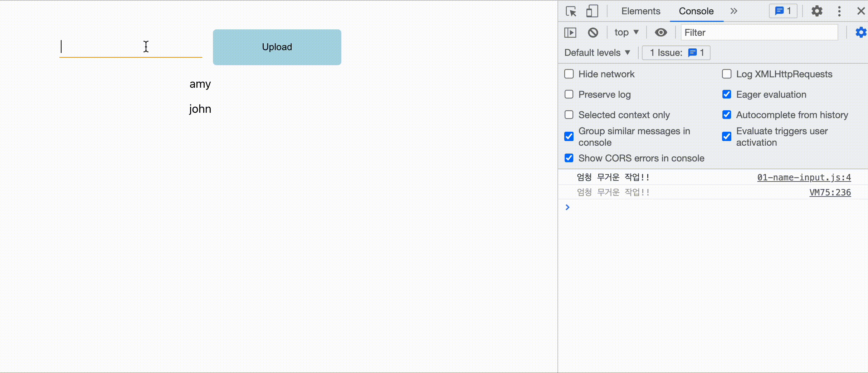Toggle the device toolbar

592,11
